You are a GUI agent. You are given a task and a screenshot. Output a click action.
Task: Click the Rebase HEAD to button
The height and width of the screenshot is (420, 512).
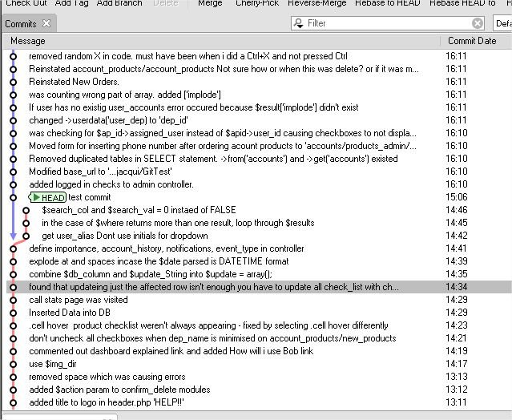462,3
